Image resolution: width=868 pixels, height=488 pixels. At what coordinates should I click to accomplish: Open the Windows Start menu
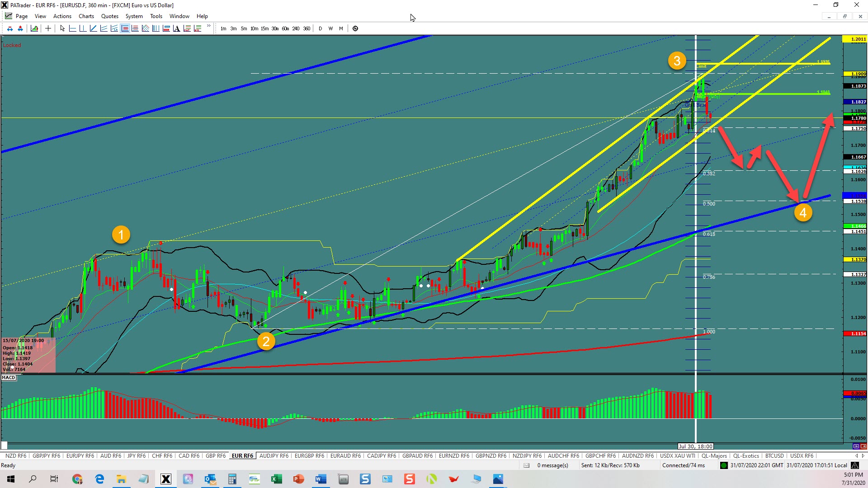pyautogui.click(x=11, y=479)
